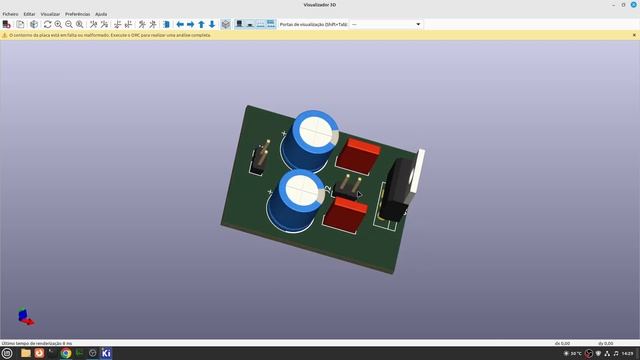Pan the board right with blue arrow
The image size is (640, 360).
[x=191, y=24]
